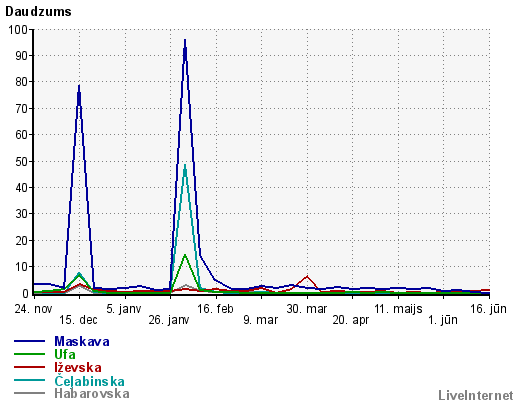Click the Habarovska legend label
520x405 pixels.
point(92,393)
